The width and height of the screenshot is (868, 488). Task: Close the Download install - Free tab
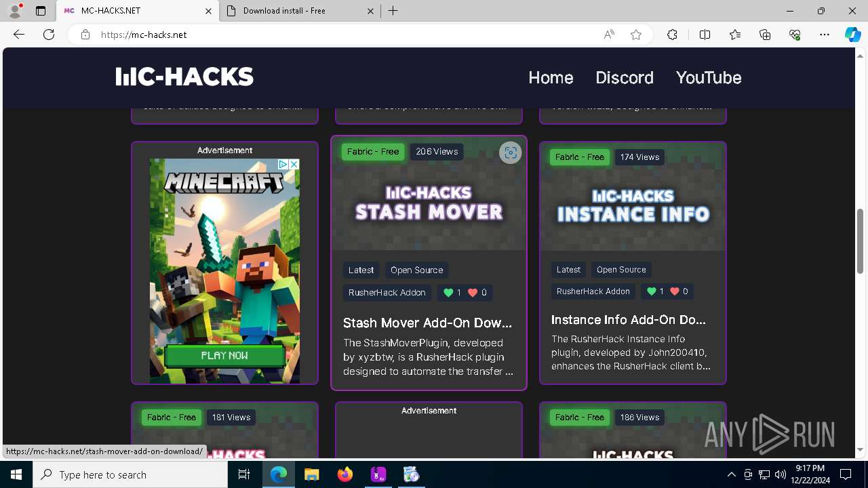(x=370, y=11)
